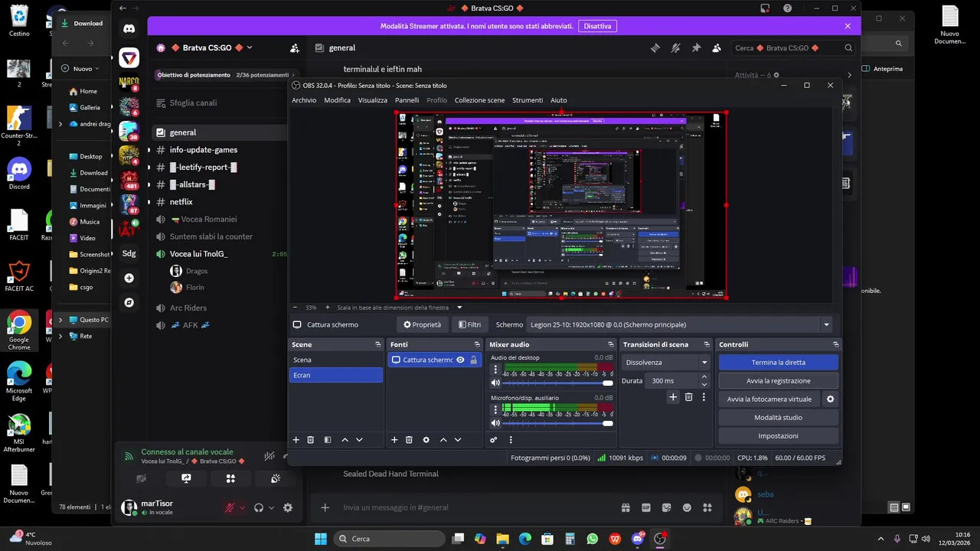Move scene down in Scene dock
Viewport: 980px width, 551px height.
point(359,440)
